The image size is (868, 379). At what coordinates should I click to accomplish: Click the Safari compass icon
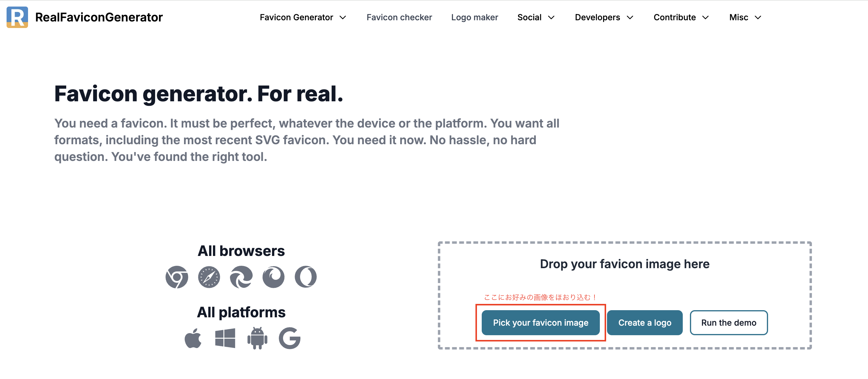(x=209, y=277)
